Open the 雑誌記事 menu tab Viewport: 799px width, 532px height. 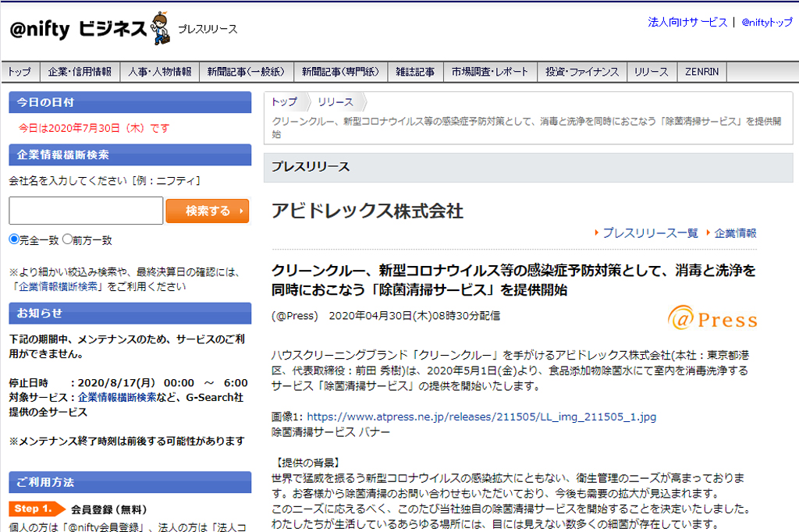(416, 72)
